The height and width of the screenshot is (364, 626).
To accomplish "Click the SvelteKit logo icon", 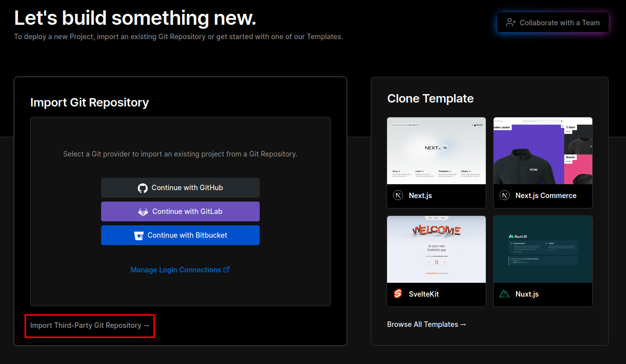I will [x=398, y=294].
